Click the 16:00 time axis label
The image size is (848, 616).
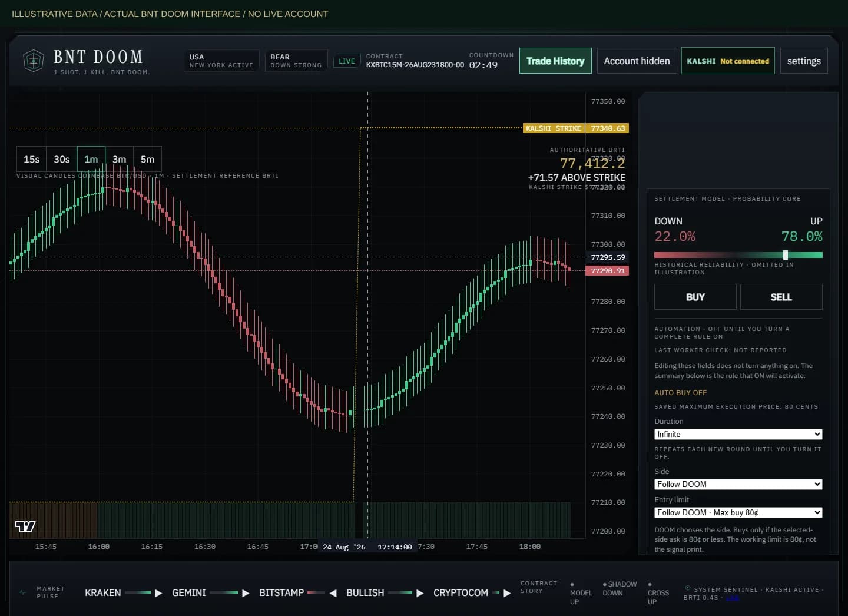[x=99, y=547]
